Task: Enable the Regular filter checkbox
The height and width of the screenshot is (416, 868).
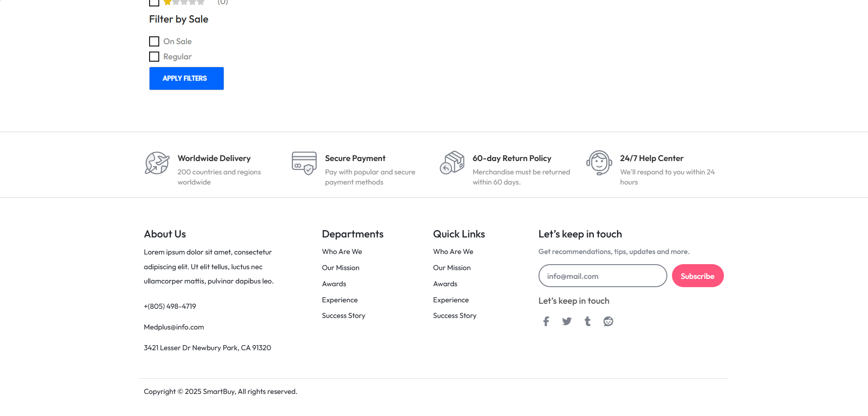Action: pos(154,57)
